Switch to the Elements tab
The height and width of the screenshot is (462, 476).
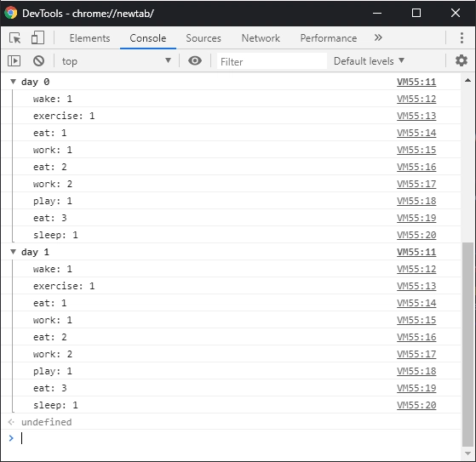tap(90, 38)
